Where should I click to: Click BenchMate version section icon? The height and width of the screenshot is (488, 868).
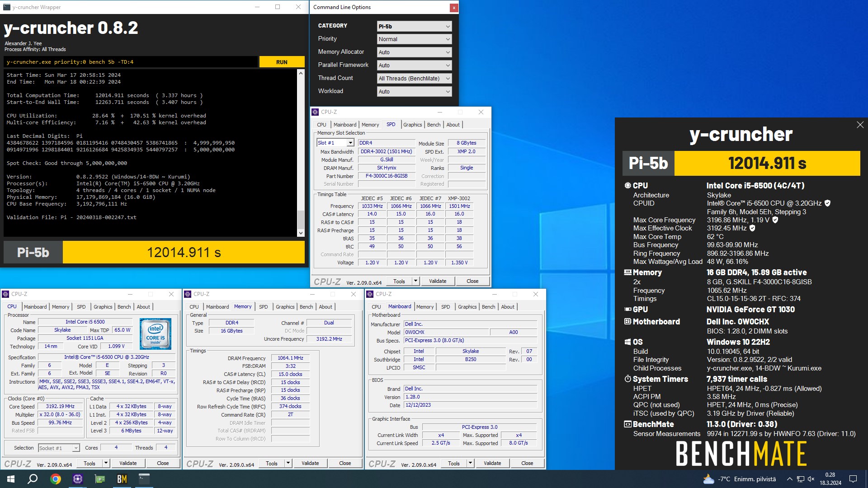point(627,424)
